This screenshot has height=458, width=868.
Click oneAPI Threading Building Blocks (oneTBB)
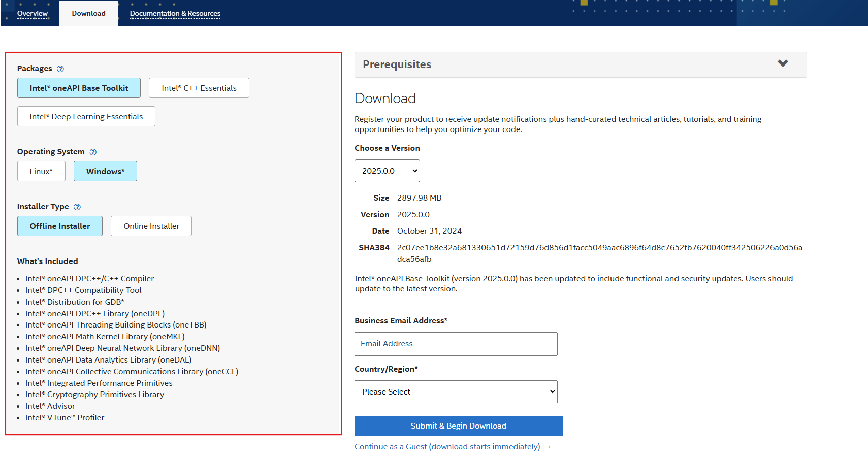[116, 325]
